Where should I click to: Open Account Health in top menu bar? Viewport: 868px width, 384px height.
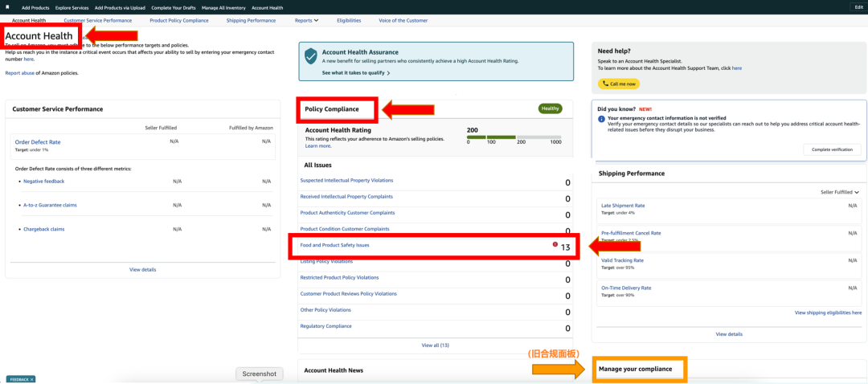tap(267, 8)
